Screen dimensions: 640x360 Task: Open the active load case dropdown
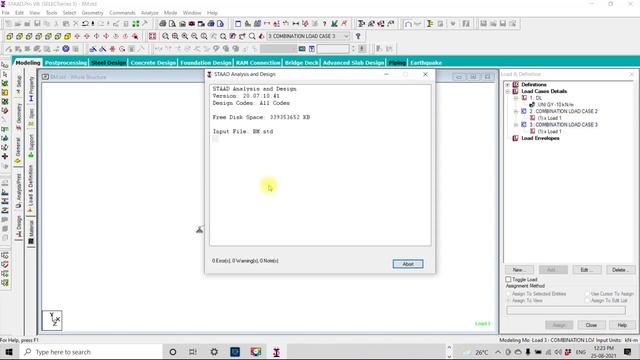(x=309, y=36)
